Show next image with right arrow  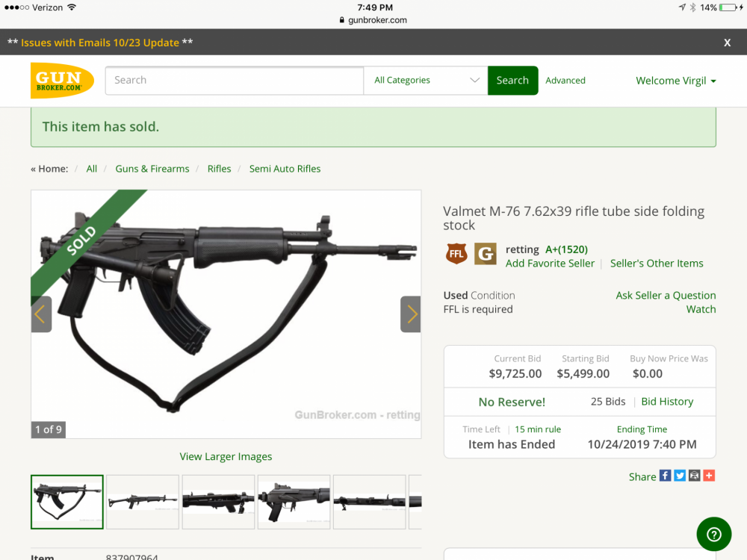coord(411,314)
